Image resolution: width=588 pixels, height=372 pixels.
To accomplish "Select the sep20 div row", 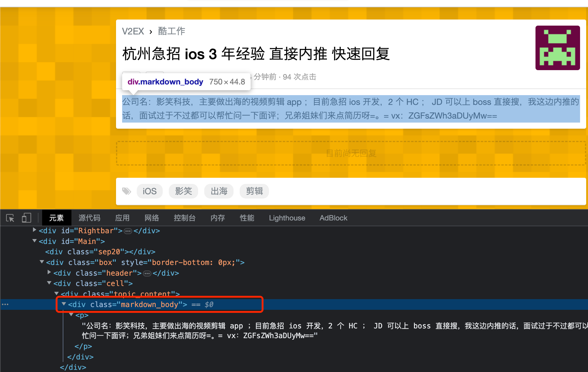I will point(100,252).
